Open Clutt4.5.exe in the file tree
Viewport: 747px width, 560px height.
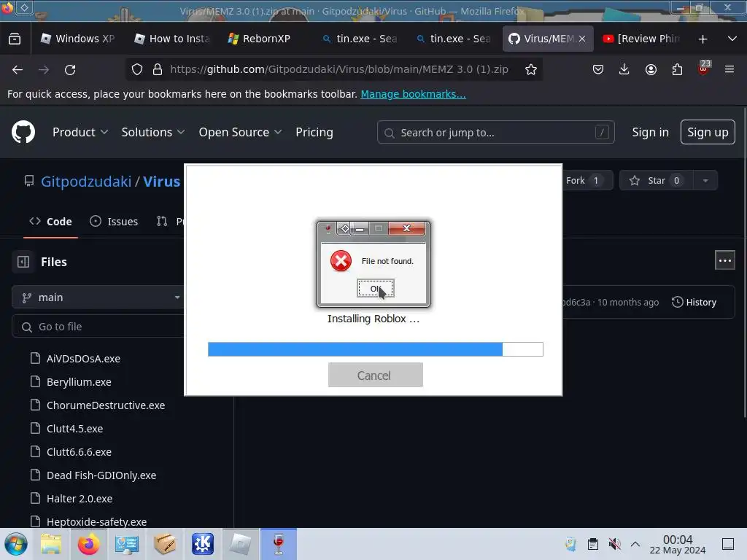pos(75,429)
